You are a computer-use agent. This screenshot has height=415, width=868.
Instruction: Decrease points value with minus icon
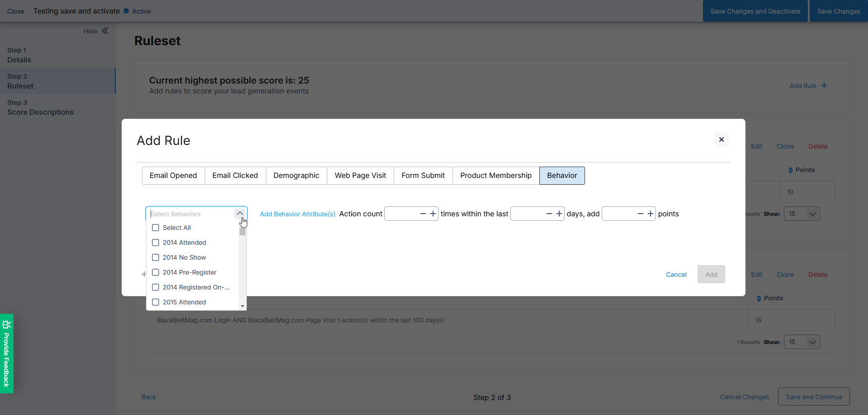tap(640, 214)
